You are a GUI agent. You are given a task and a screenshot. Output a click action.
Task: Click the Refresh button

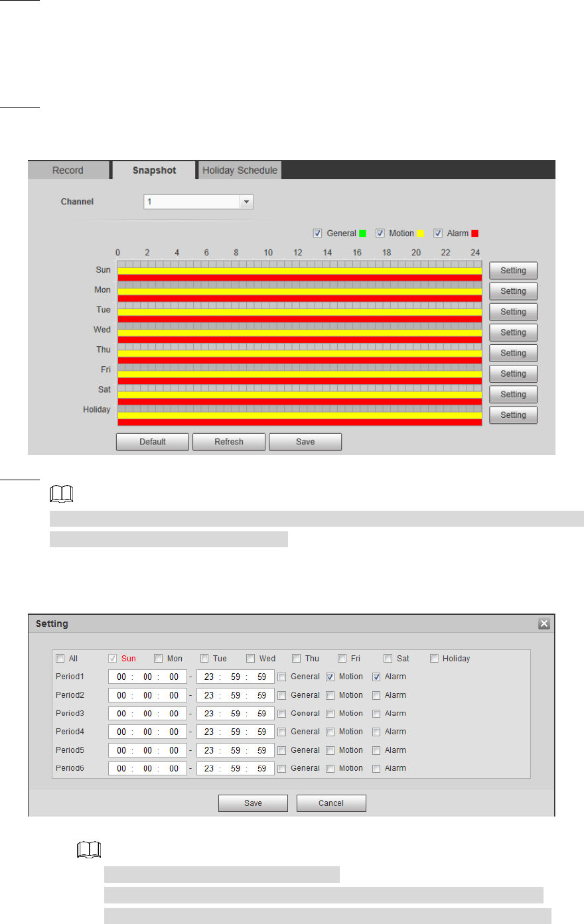(x=229, y=442)
